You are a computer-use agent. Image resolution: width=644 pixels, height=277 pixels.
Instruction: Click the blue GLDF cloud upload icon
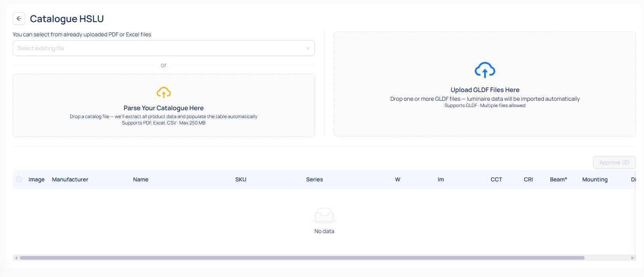(x=485, y=70)
